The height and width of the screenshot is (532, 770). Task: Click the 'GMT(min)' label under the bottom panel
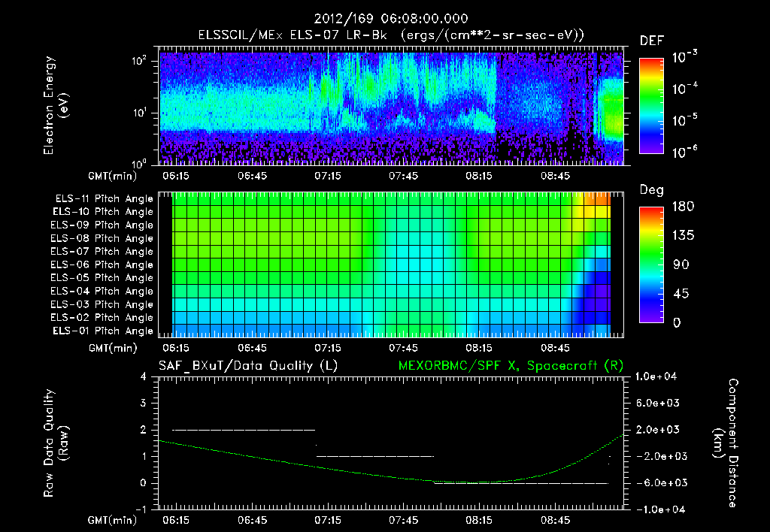112,521
